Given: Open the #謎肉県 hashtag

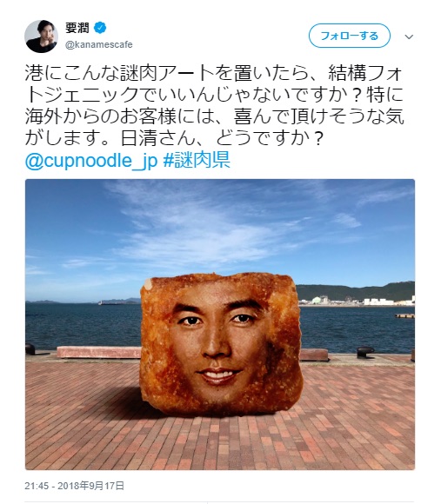Looking at the screenshot, I should [197, 160].
